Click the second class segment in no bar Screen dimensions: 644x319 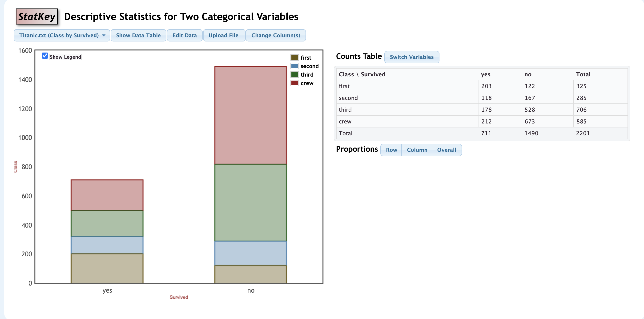(x=250, y=253)
